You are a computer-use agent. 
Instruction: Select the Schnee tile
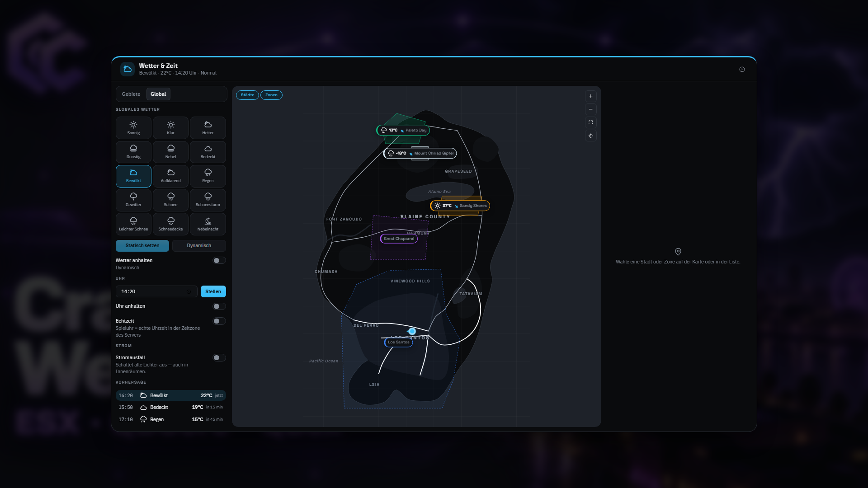click(x=170, y=200)
